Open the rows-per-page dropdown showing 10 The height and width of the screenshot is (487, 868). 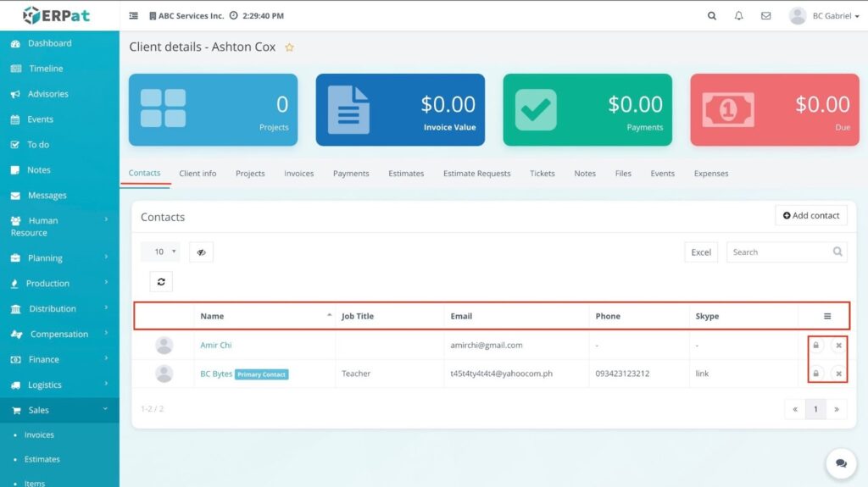point(160,252)
